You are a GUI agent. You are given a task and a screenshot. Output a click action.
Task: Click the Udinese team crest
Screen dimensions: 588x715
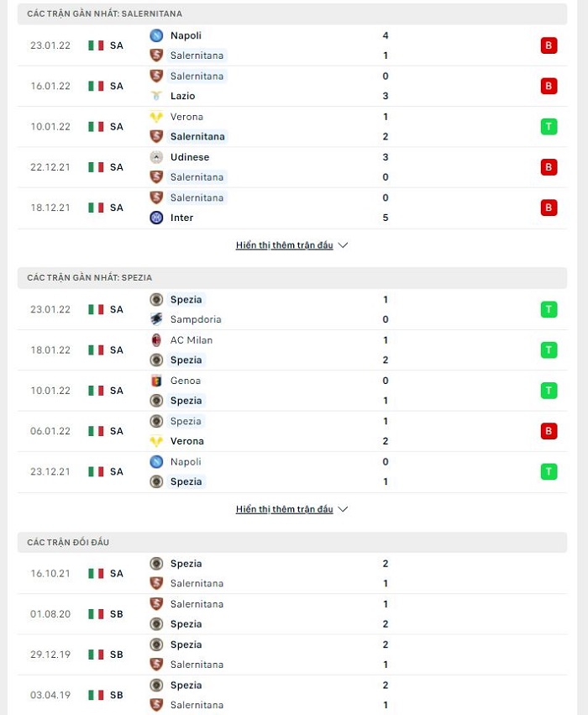coord(156,157)
